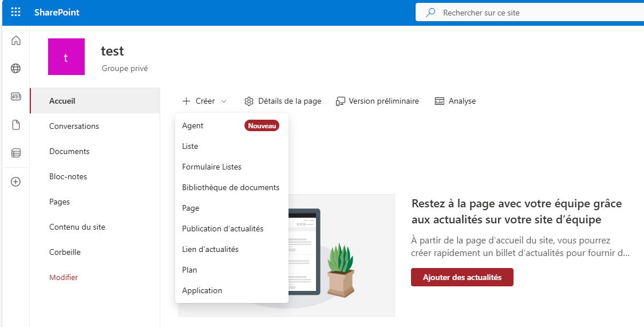Screen dimensions: 644x327
Task: Choose Liste in the Créer menu
Action: (190, 146)
